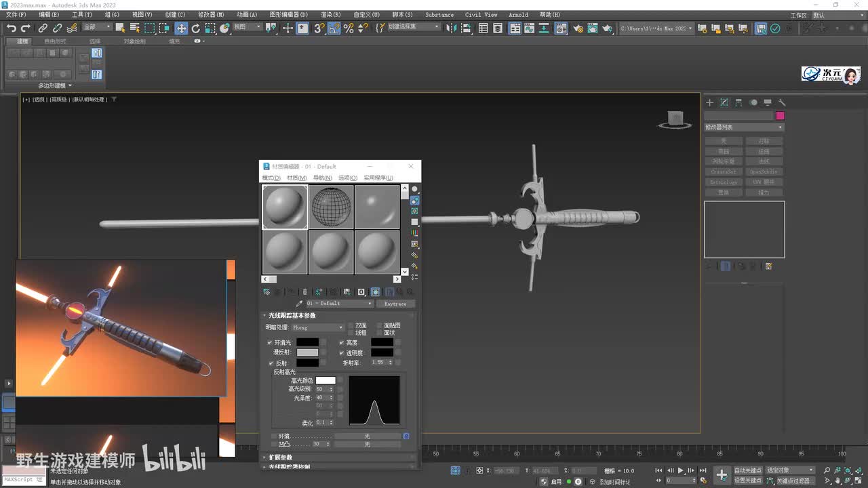
Task: Uncheck the 环境光 (Ambient) checkbox
Action: [270, 342]
